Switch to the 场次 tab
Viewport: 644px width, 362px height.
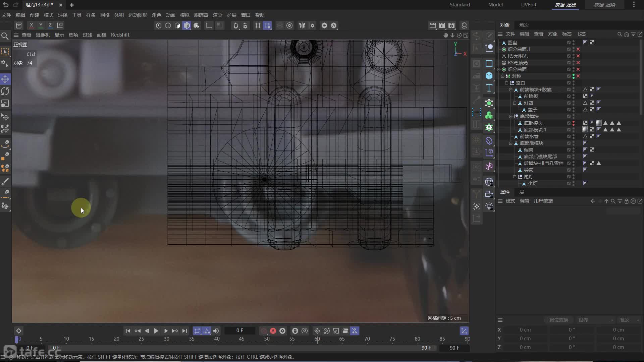point(524,25)
